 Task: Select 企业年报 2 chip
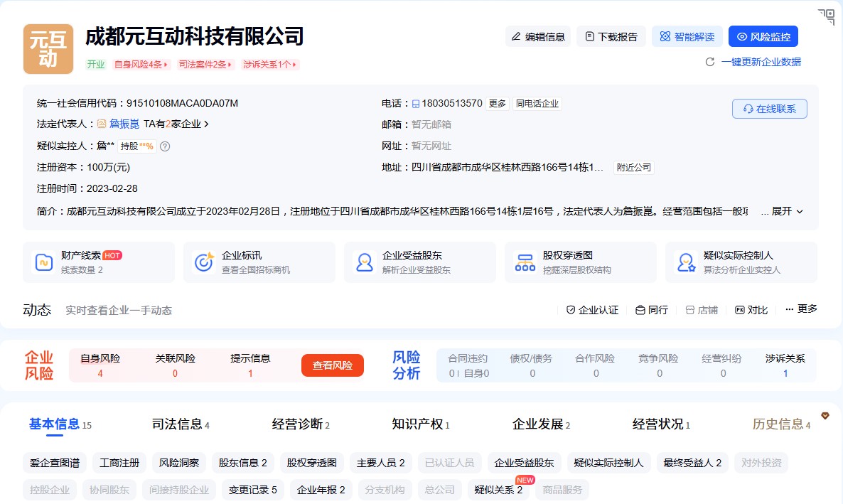coord(321,490)
